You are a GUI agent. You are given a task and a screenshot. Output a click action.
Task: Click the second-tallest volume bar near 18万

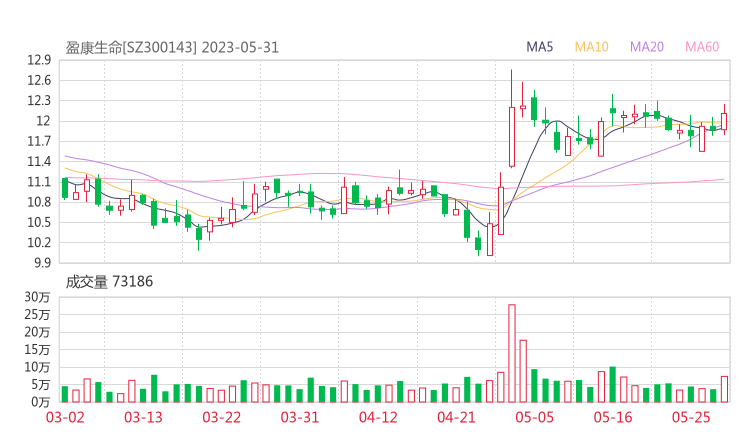pyautogui.click(x=523, y=371)
